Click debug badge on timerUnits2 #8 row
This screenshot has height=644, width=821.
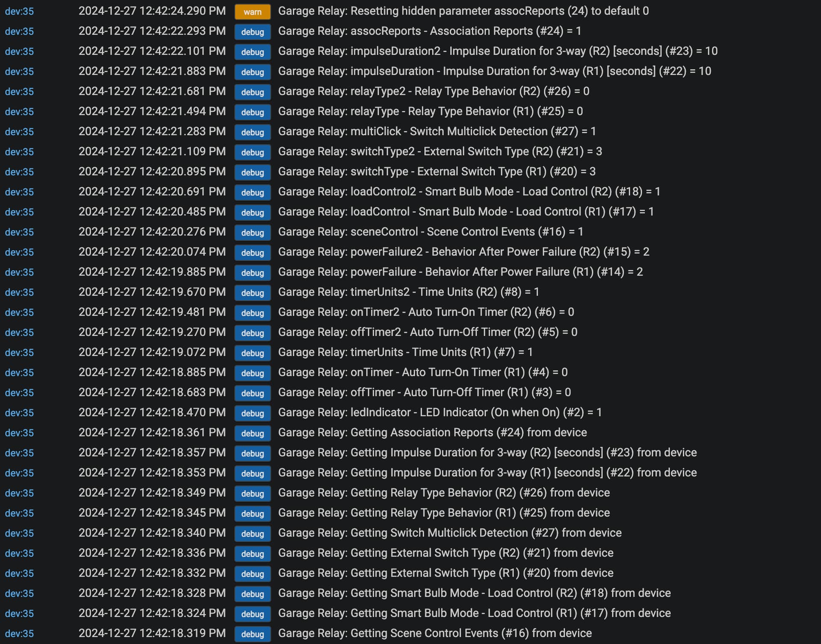[x=252, y=293]
